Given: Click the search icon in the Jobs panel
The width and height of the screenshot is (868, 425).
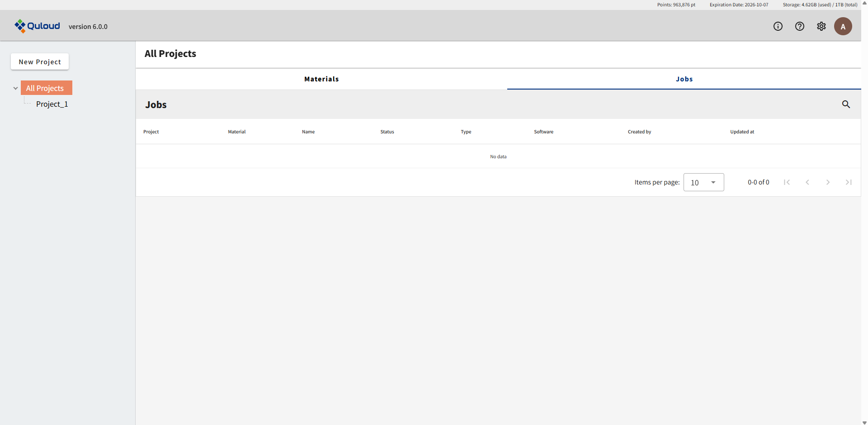Looking at the screenshot, I should tap(846, 104).
